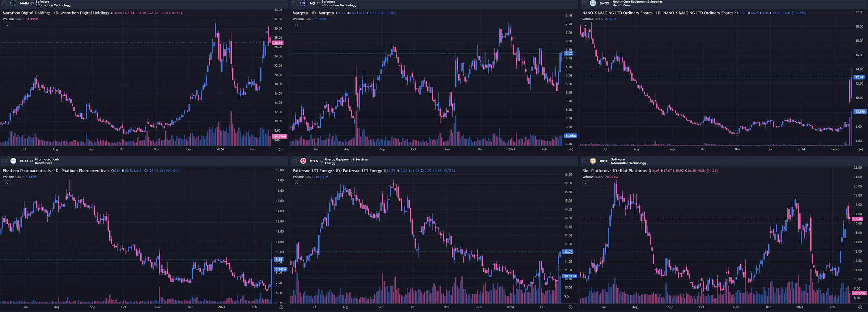Collapse the Riot Platforms chart legend
Screen dimensions: 868x312
click(586, 183)
